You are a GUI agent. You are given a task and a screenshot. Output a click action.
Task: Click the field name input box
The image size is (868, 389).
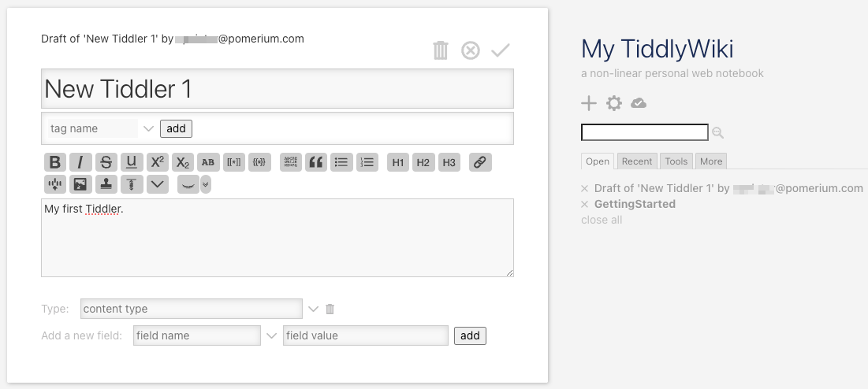pos(197,335)
